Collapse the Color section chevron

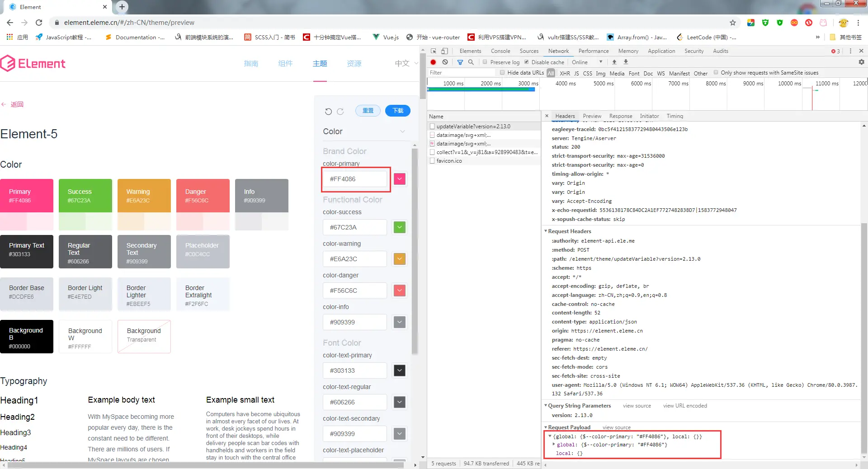coord(402,131)
